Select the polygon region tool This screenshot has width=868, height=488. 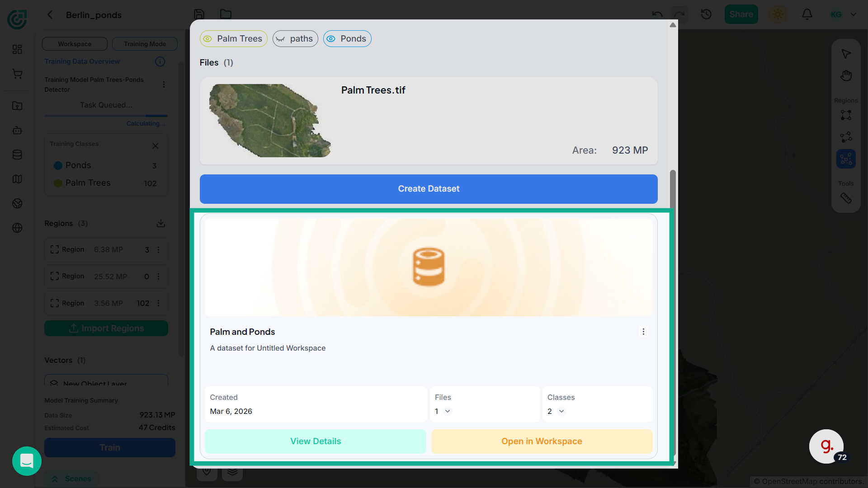pyautogui.click(x=846, y=137)
